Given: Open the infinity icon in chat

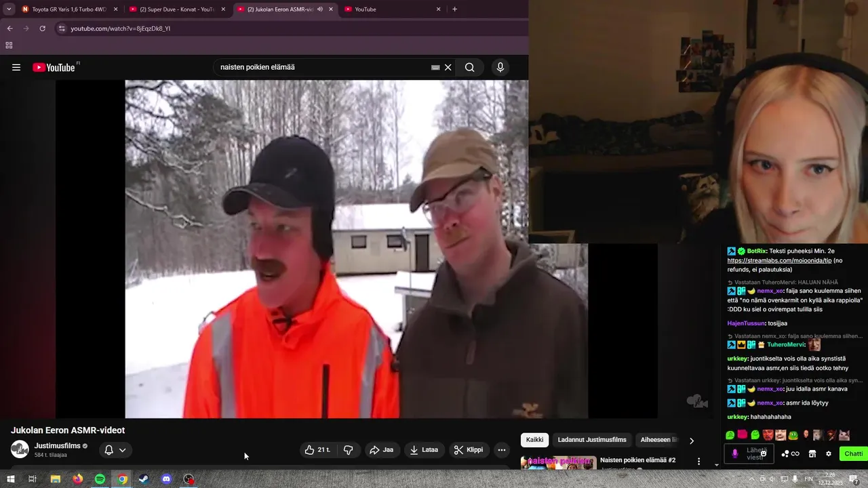Looking at the screenshot, I should (795, 454).
